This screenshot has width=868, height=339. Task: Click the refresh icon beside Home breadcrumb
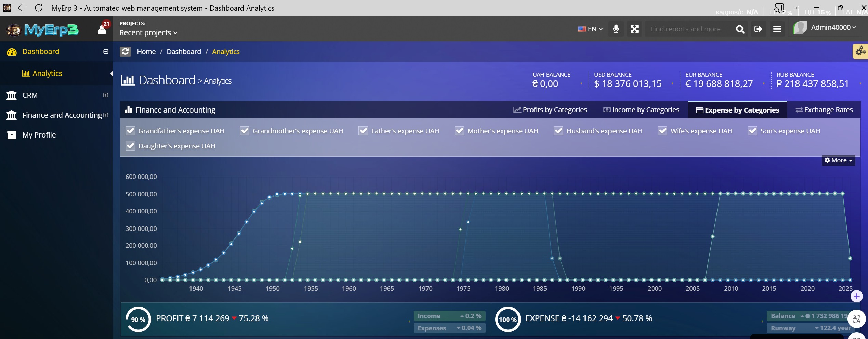[126, 52]
